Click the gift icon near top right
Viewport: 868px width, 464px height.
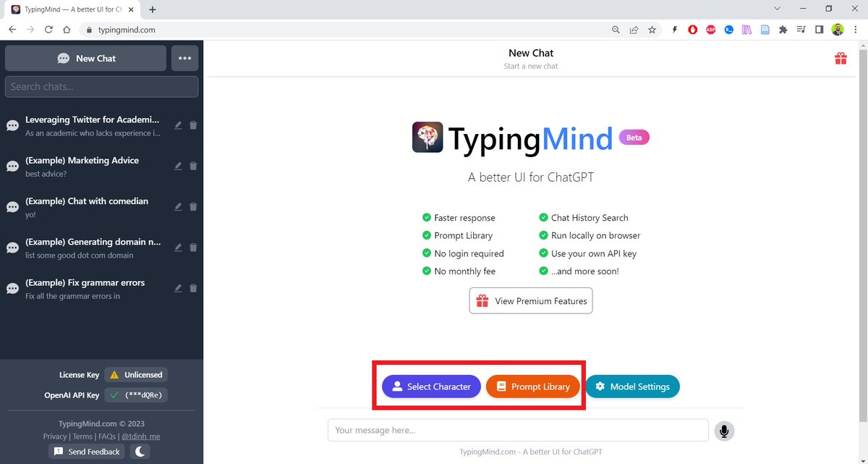(841, 58)
